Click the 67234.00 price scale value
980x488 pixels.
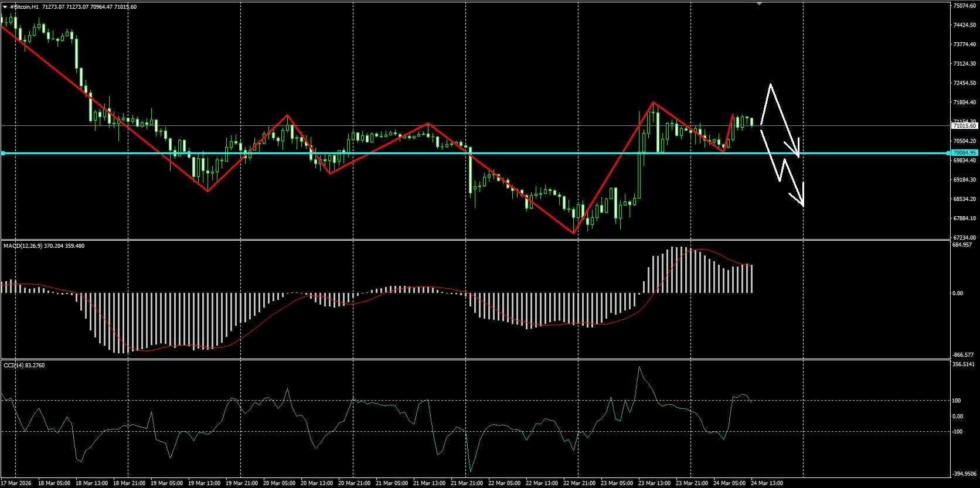(x=964, y=238)
